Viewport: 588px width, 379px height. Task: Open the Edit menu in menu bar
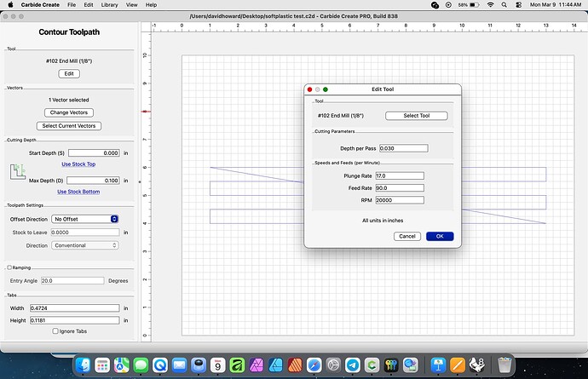pos(89,5)
